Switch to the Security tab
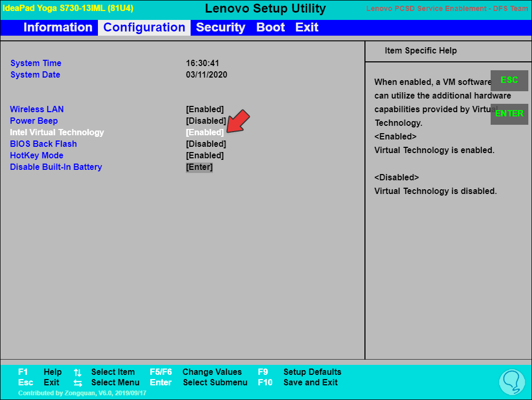 220,27
